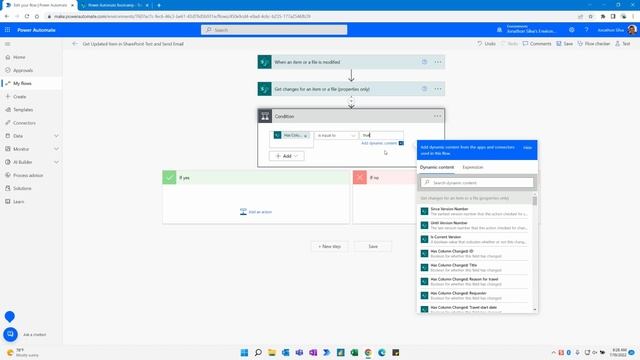This screenshot has width=640, height=360.
Task: Select 'Is Current Version' dynamic content
Action: (474, 239)
